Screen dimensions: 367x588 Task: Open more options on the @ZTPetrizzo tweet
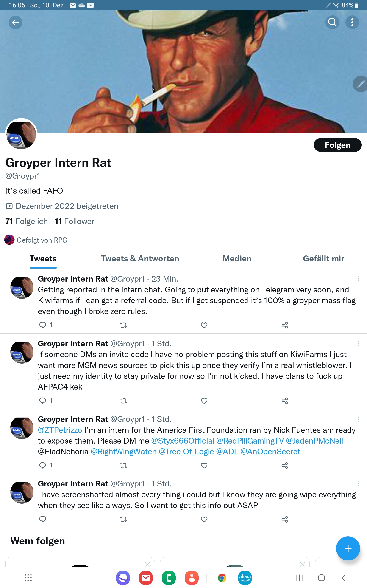tap(358, 419)
